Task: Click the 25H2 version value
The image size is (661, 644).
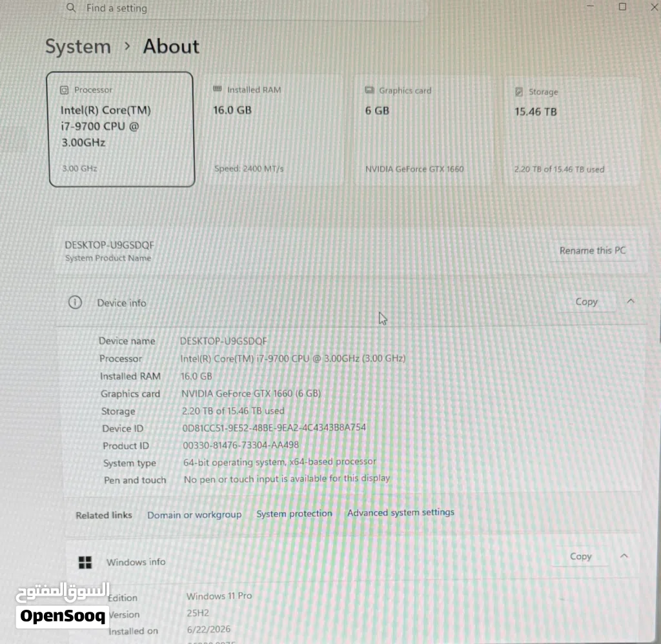Action: pos(198,613)
